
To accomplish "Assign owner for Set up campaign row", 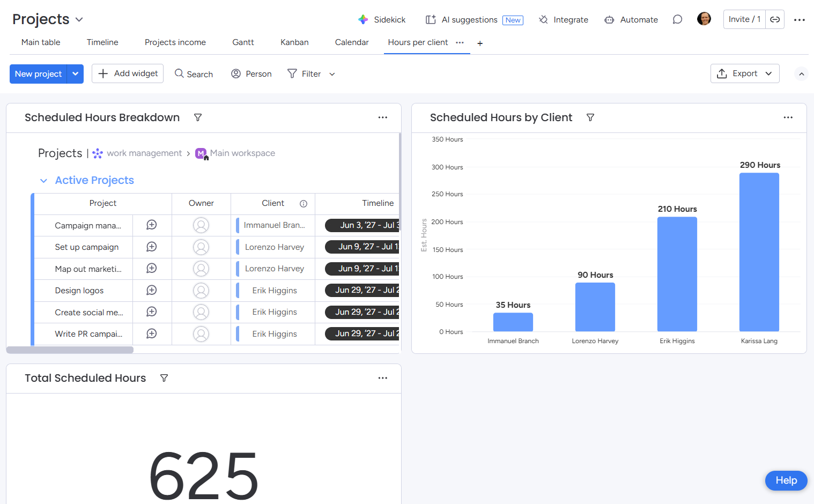I will 201,247.
